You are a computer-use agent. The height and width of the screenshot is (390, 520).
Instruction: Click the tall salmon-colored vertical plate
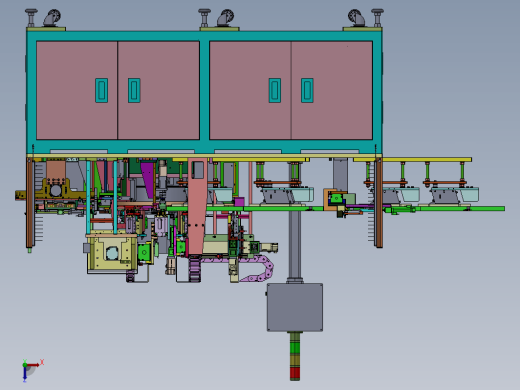tap(197, 206)
